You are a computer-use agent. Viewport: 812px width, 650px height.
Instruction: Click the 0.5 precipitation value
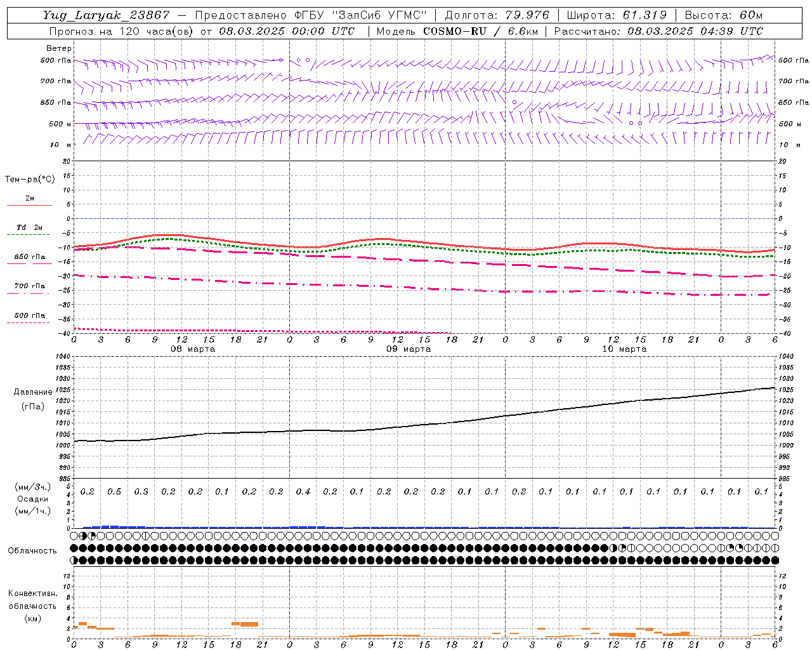[114, 492]
